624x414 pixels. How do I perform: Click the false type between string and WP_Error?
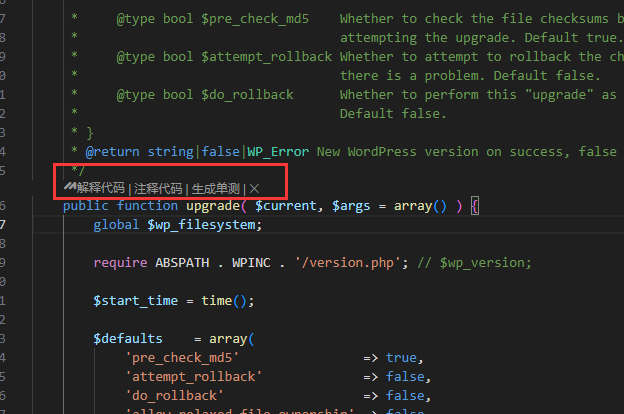click(220, 152)
